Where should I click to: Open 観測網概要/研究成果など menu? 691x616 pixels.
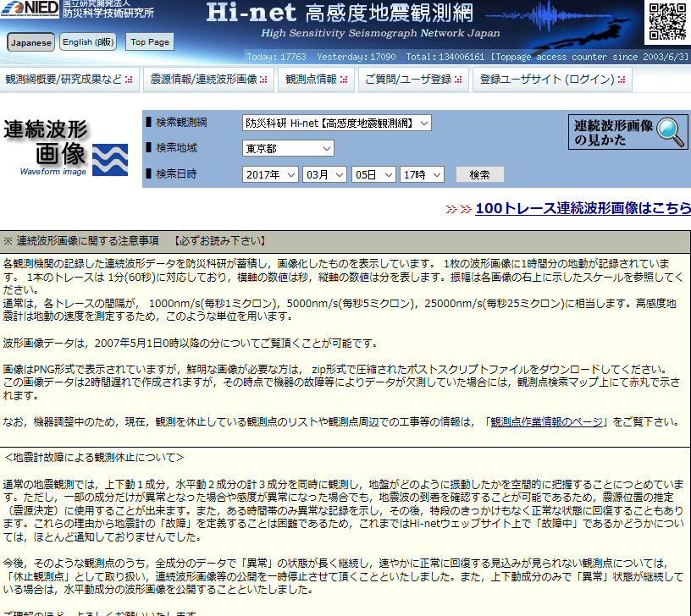coord(69,80)
